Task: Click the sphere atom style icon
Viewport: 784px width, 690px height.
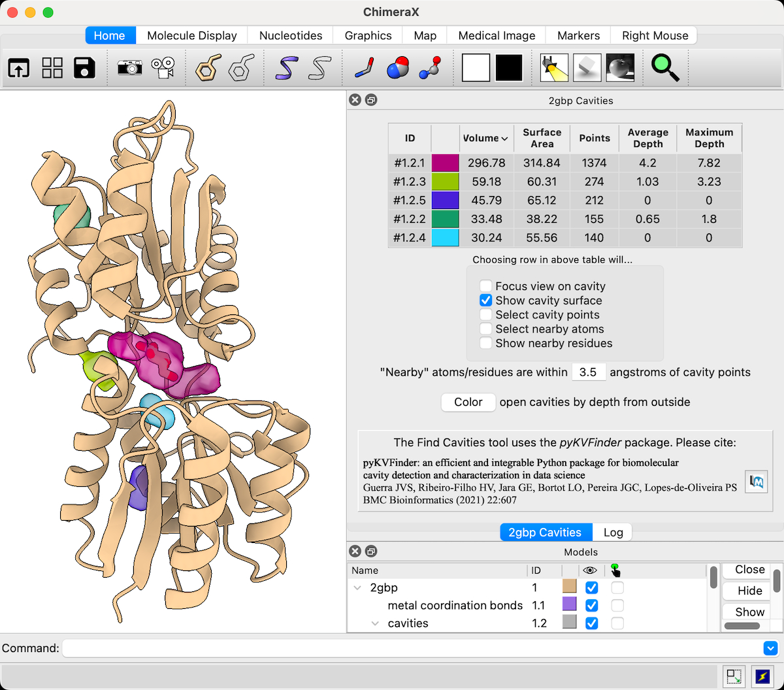Action: point(397,67)
